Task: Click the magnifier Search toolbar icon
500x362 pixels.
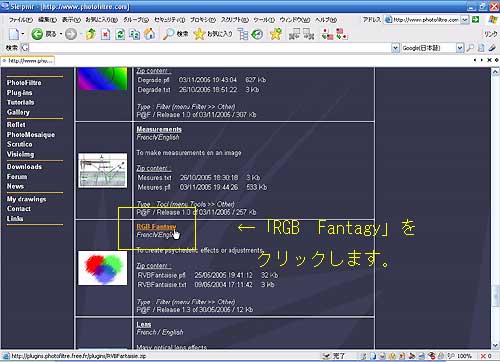Action: 168,34
